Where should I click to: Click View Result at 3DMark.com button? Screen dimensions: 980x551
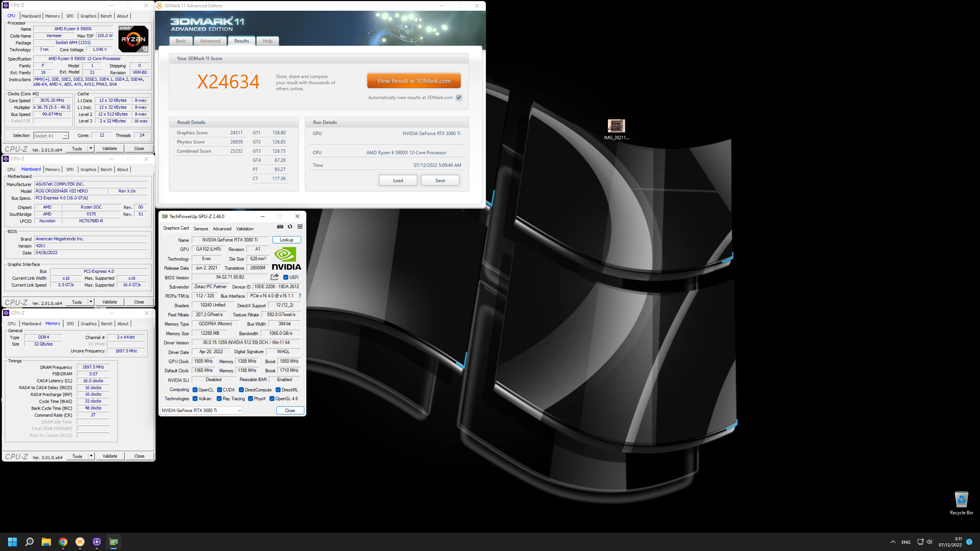click(x=413, y=81)
